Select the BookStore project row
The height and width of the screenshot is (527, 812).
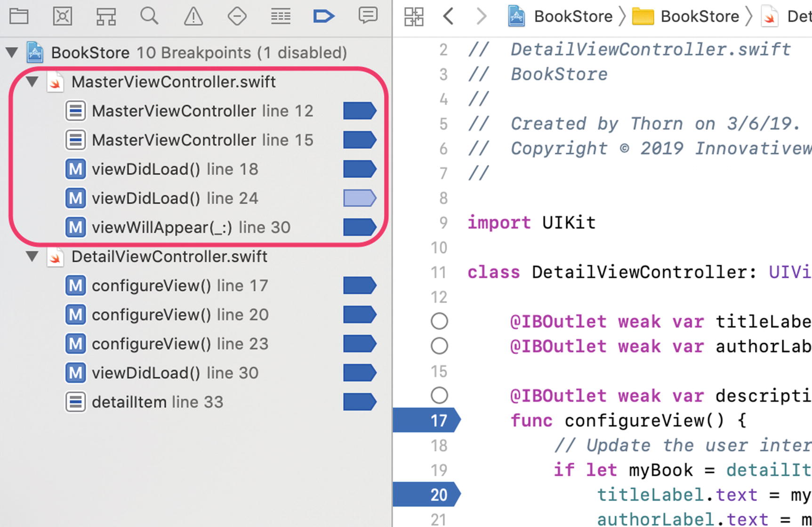point(196,52)
